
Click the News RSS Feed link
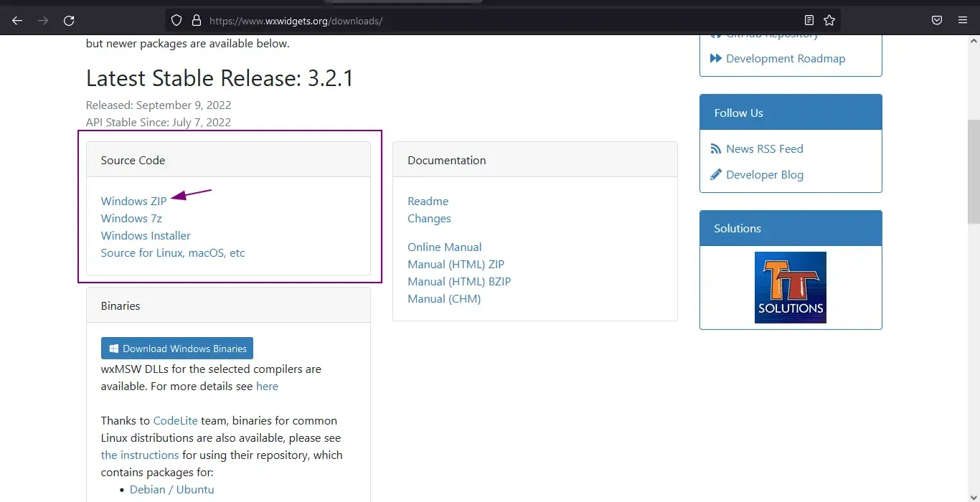pos(764,149)
